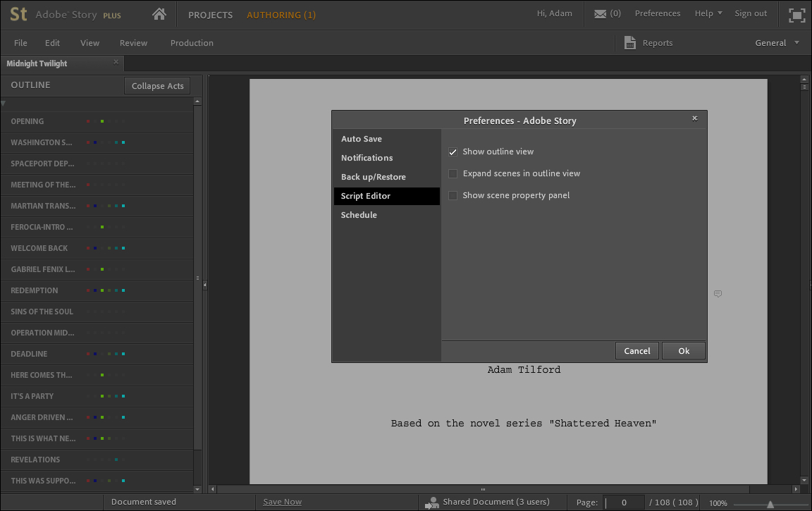This screenshot has height=511, width=812.
Task: Click the page number input field
Action: click(624, 503)
